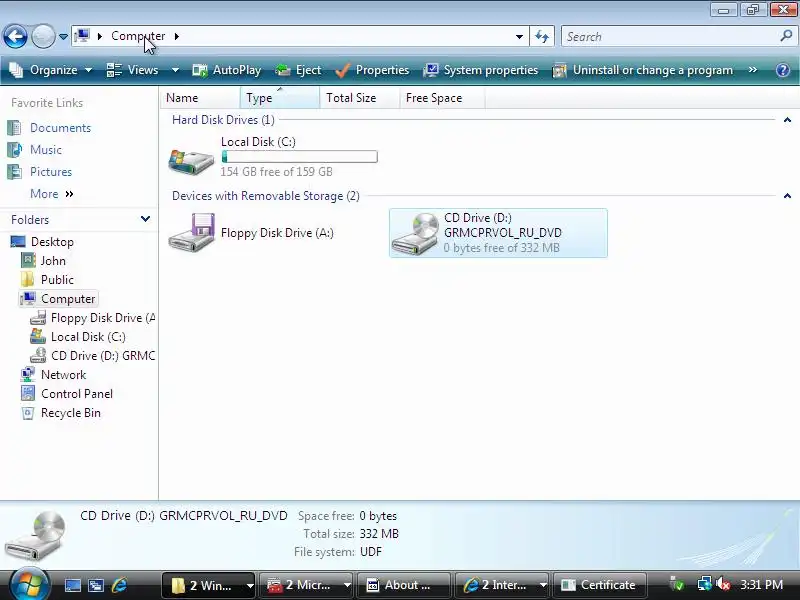
Task: Expand More favorite links
Action: tap(52, 194)
